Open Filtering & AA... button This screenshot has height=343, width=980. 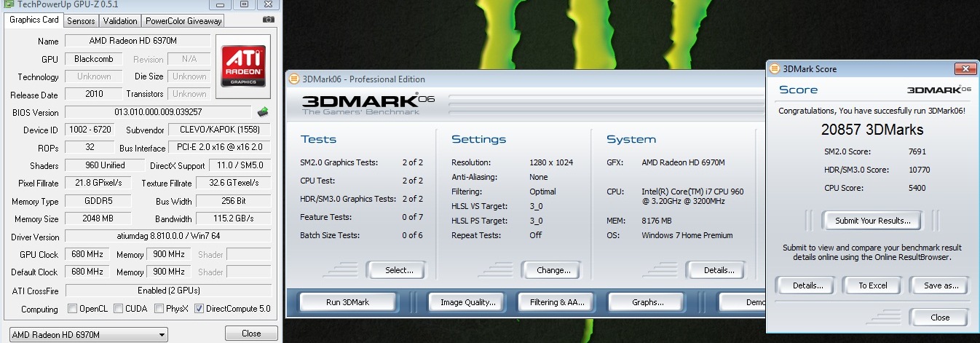click(557, 302)
